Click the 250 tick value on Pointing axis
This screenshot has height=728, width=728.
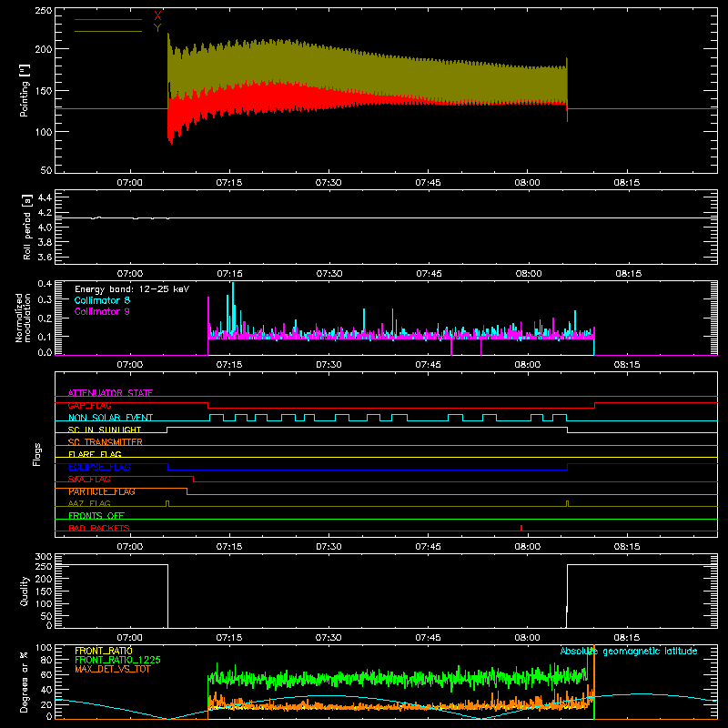(44, 11)
